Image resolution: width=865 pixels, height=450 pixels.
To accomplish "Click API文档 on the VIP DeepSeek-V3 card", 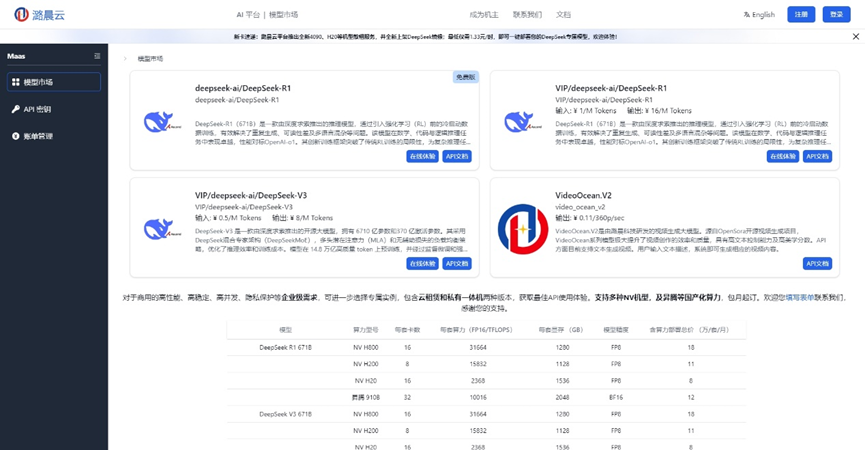I will coord(457,264).
